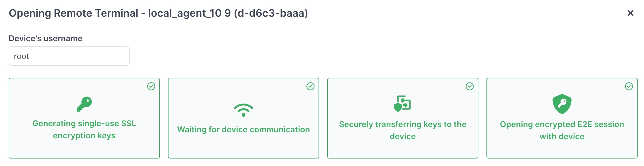
Task: Click the 'Opening Remote Terminal' heading text
Action: coord(74,13)
